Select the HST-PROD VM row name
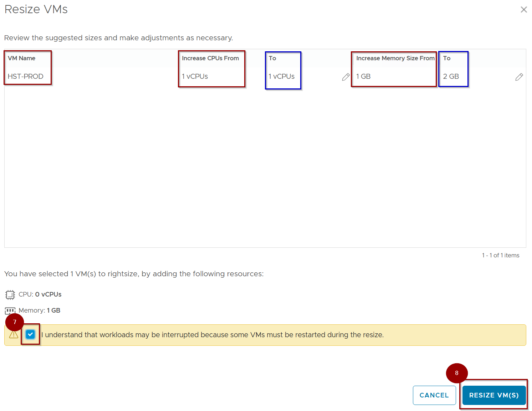This screenshot has height=411, width=532. coord(25,76)
